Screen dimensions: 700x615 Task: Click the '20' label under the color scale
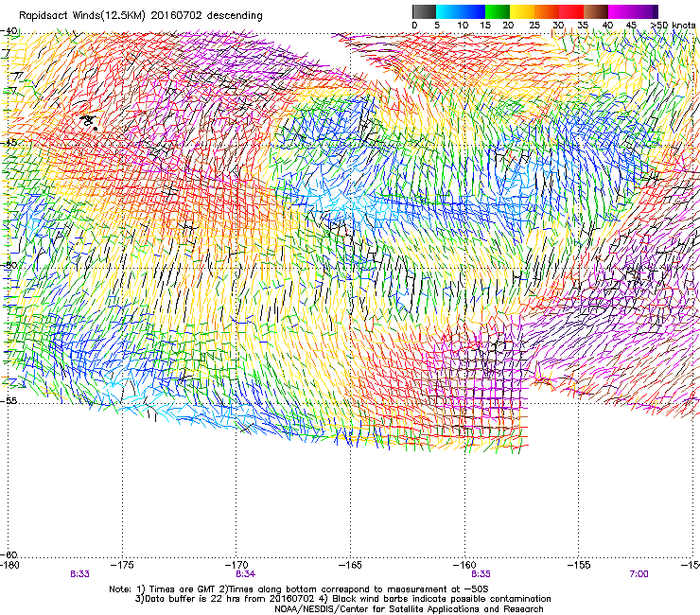(x=508, y=25)
